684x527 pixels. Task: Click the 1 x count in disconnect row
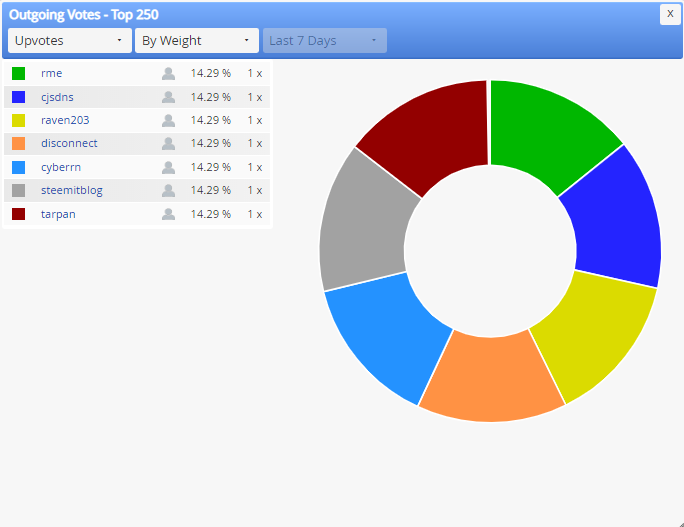click(255, 144)
